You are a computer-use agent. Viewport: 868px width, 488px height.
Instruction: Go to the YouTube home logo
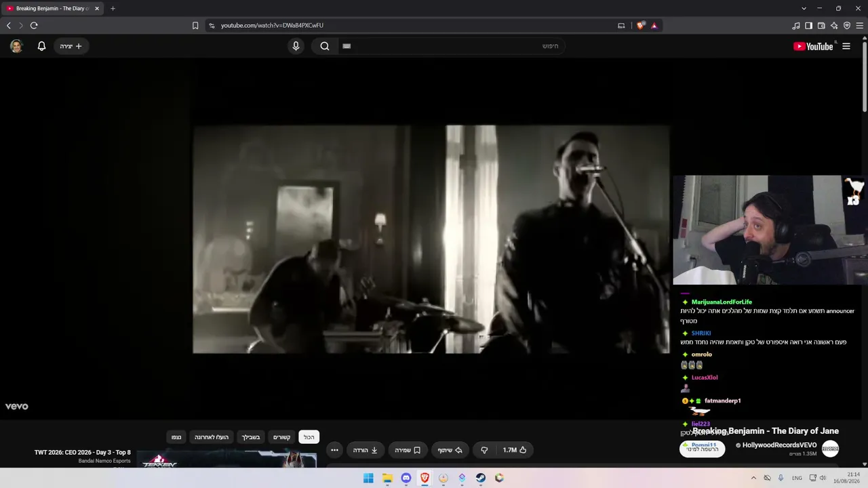(813, 46)
